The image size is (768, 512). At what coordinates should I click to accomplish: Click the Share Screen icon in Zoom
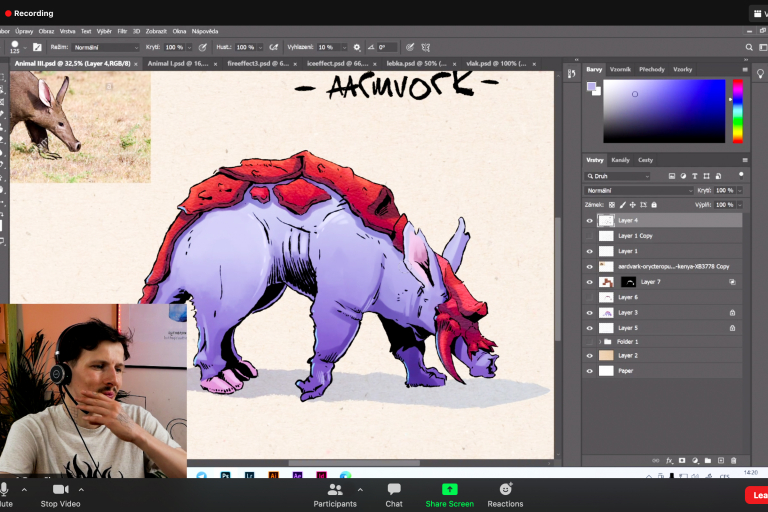(449, 489)
